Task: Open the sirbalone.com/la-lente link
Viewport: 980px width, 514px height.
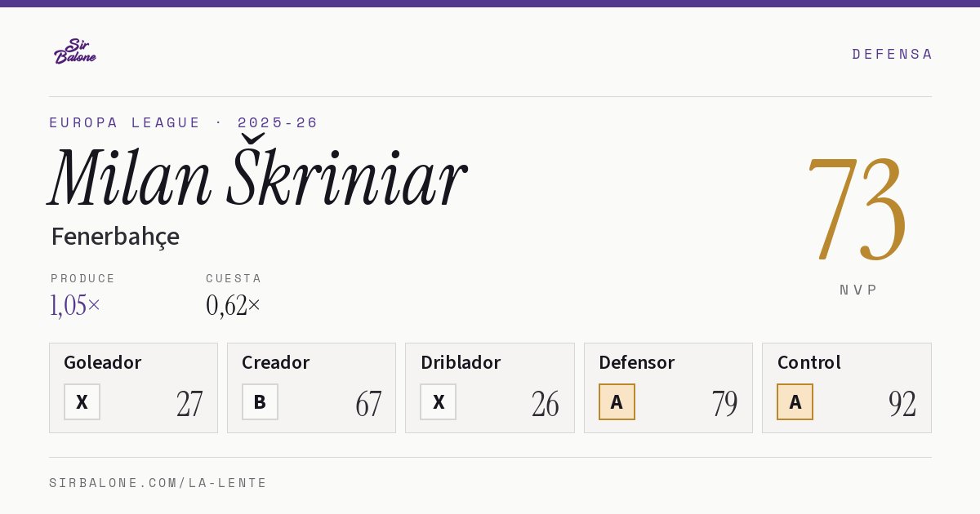Action: click(158, 483)
